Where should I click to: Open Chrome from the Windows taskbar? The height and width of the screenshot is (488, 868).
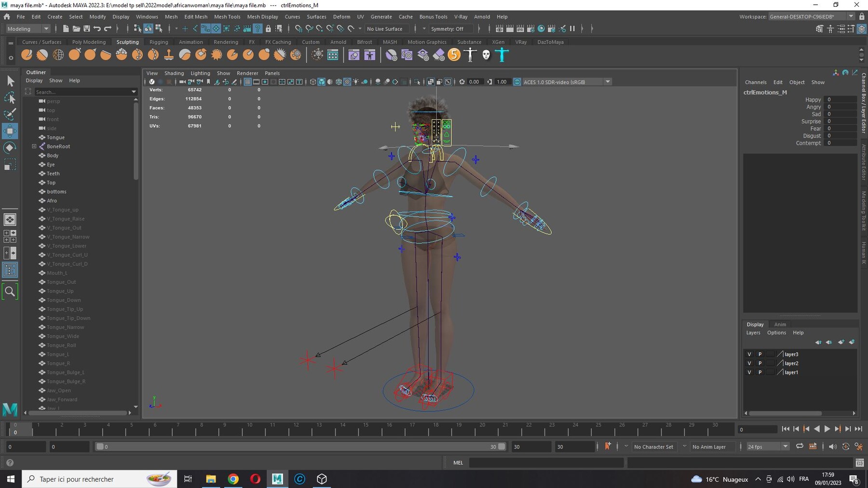[x=233, y=479]
